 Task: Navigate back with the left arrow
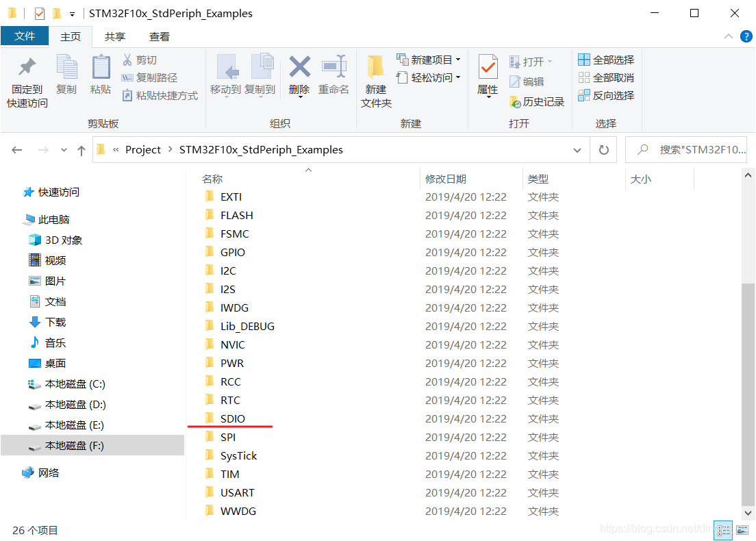(x=17, y=150)
